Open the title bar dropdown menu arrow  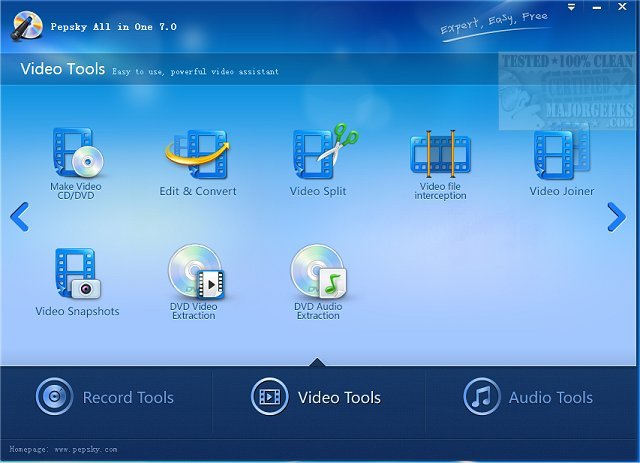coord(571,7)
